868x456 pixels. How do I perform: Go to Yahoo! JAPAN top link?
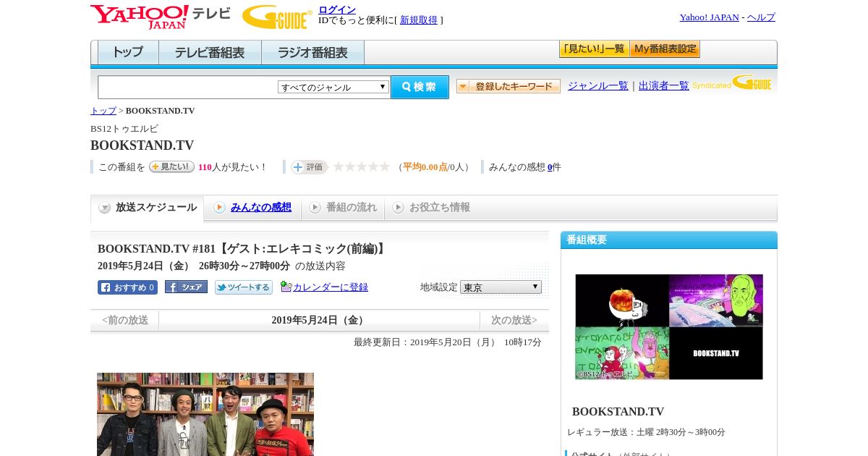click(x=709, y=17)
